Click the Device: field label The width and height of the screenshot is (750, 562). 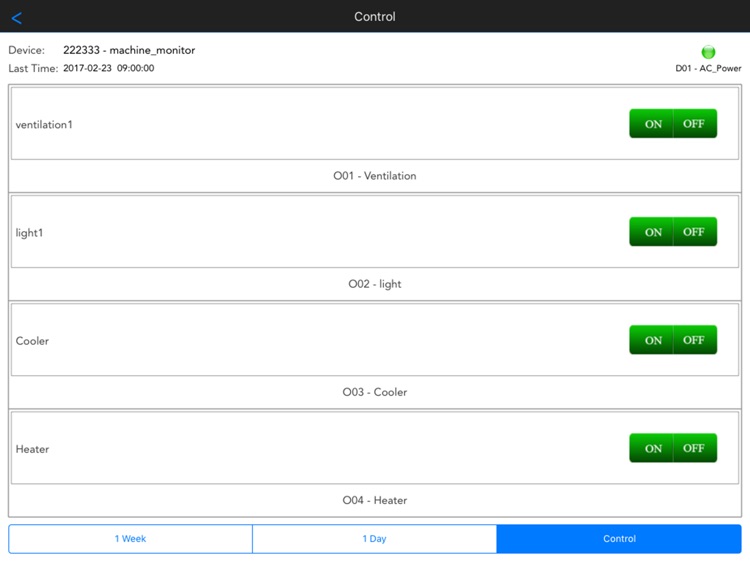(x=26, y=50)
